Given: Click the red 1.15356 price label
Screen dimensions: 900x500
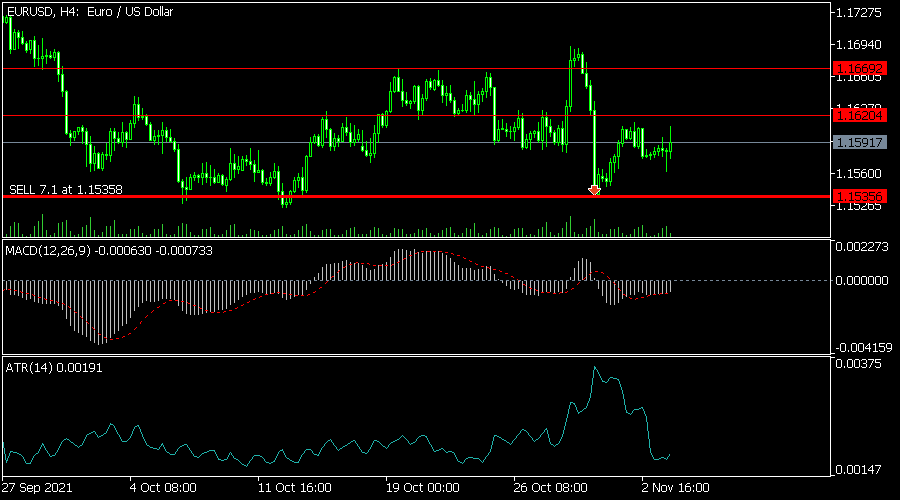Looking at the screenshot, I should pos(859,197).
